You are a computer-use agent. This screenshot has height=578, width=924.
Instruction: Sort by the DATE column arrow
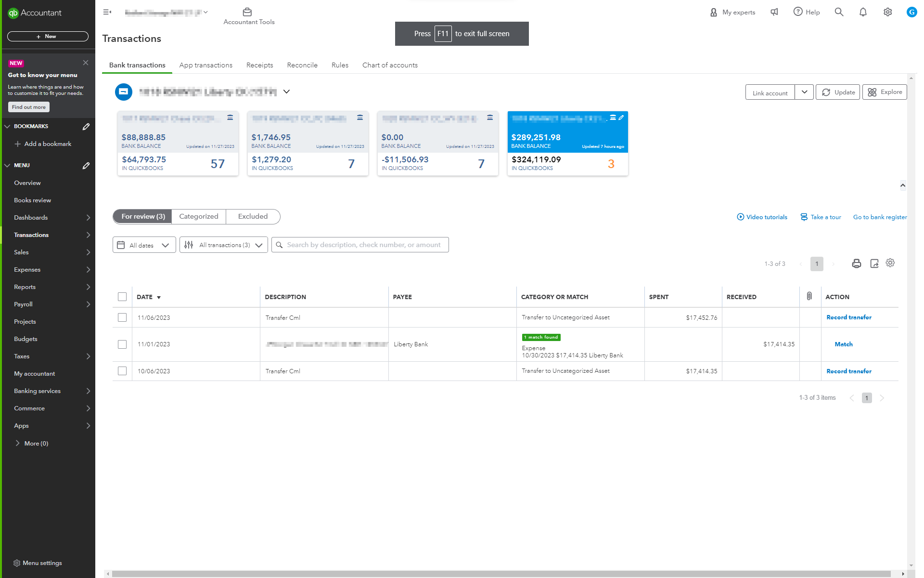coord(159,297)
